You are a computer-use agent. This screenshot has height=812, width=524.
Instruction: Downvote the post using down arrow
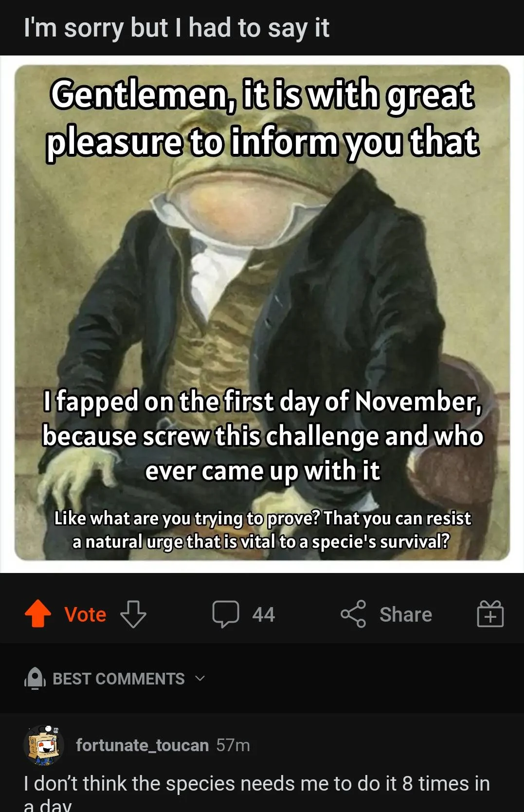pos(133,614)
